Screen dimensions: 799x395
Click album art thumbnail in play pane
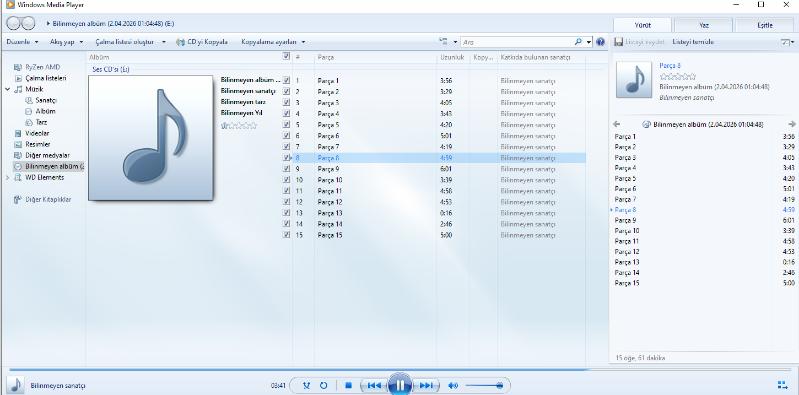pos(634,80)
